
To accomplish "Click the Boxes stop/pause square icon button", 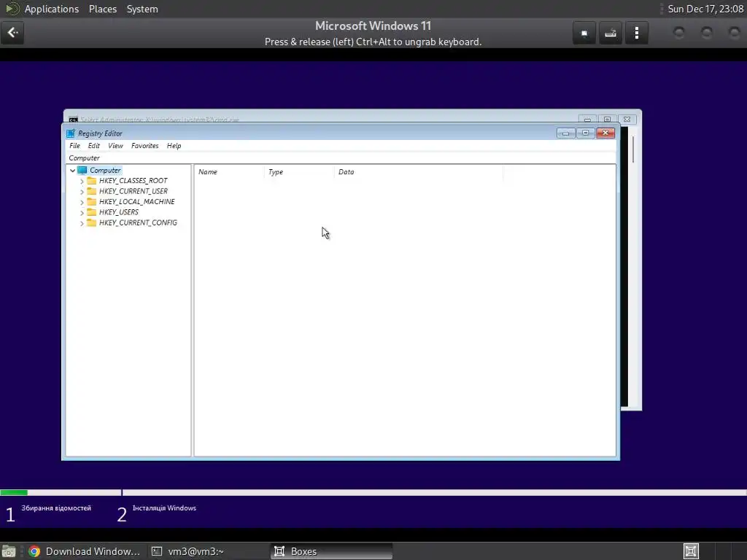I will click(584, 34).
